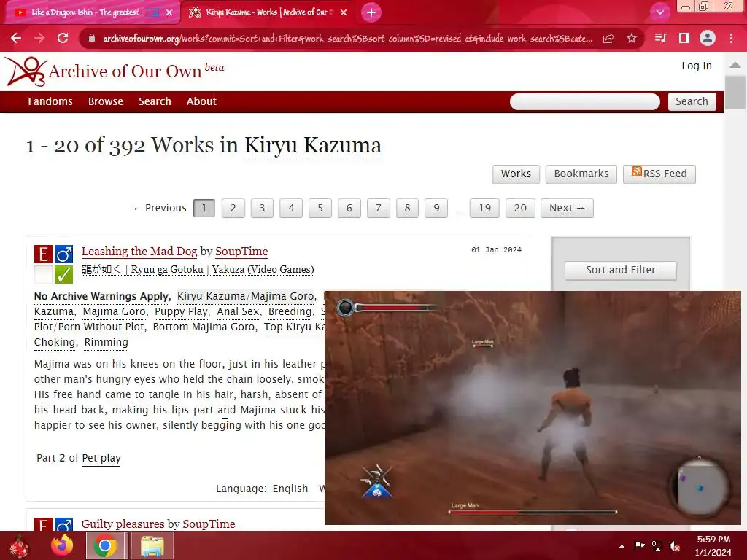The height and width of the screenshot is (560, 747).
Task: Open the Kiryu Kazuma/Majima Goro relationship tag
Action: tap(246, 296)
